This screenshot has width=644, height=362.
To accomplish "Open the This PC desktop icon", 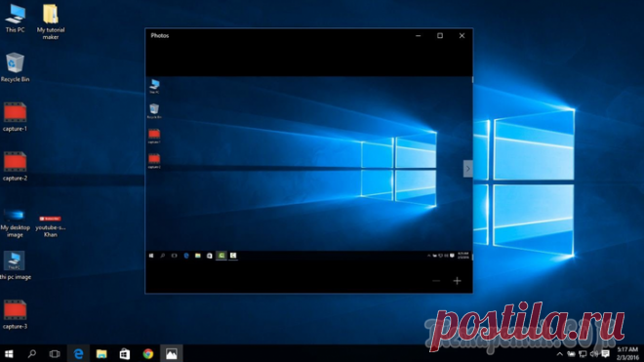I will pyautogui.click(x=16, y=19).
